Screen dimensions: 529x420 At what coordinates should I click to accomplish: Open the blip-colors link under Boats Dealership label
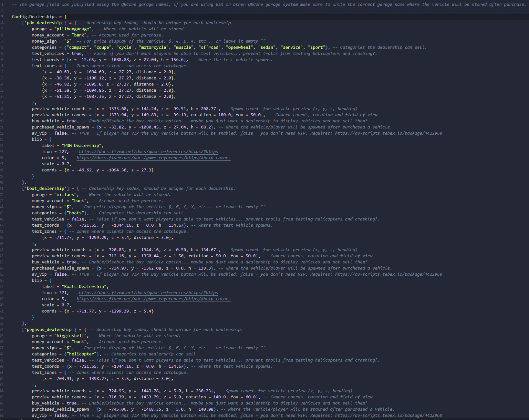point(154,299)
